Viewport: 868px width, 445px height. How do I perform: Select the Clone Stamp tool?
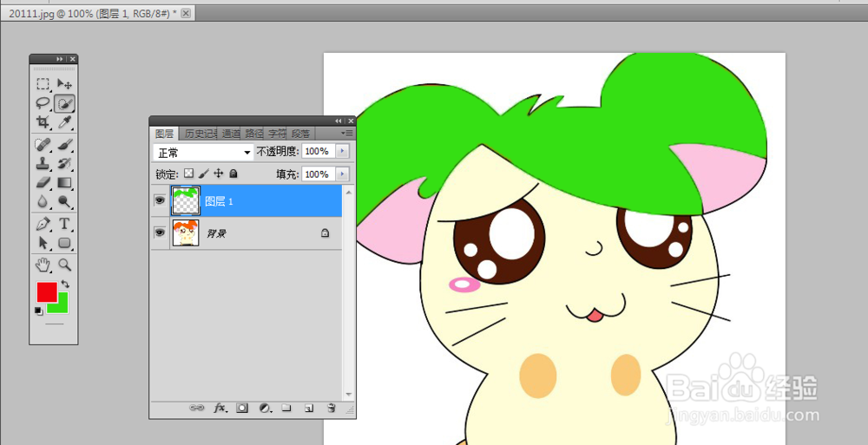43,164
